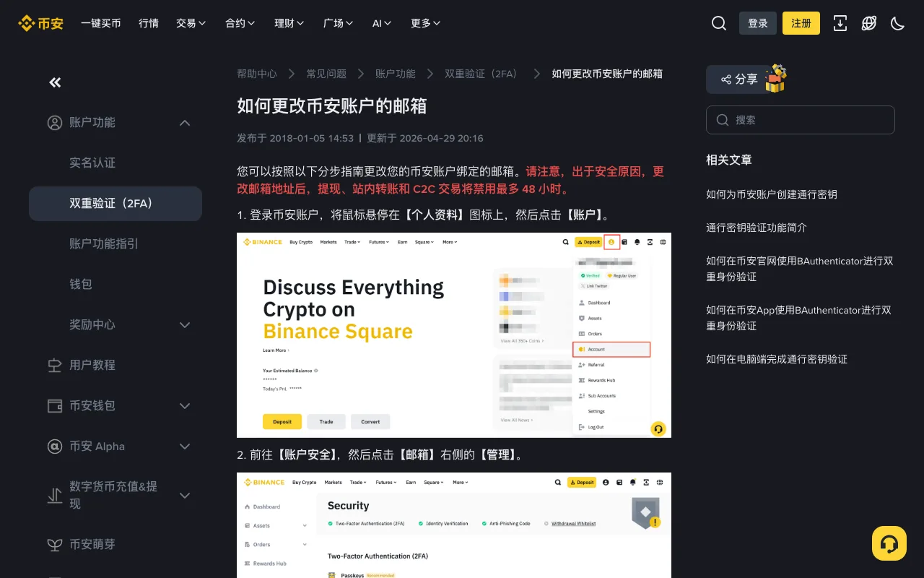Click the 币安萌芽 sprout icon
This screenshot has height=578, width=924.
click(55, 545)
